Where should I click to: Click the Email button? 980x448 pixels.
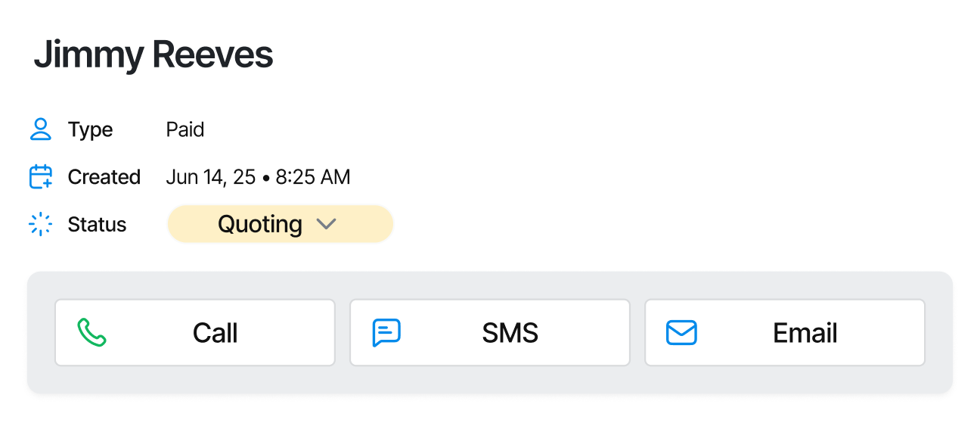[784, 331]
